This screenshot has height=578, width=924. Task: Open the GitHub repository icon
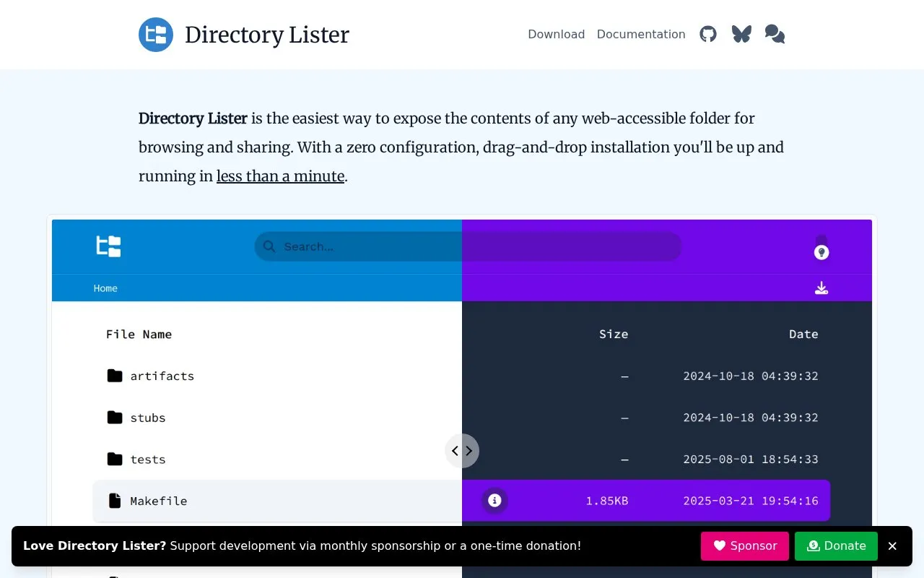(x=708, y=34)
